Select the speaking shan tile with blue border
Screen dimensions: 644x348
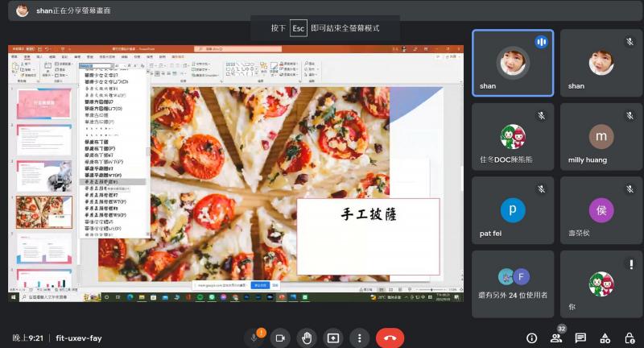(513, 63)
